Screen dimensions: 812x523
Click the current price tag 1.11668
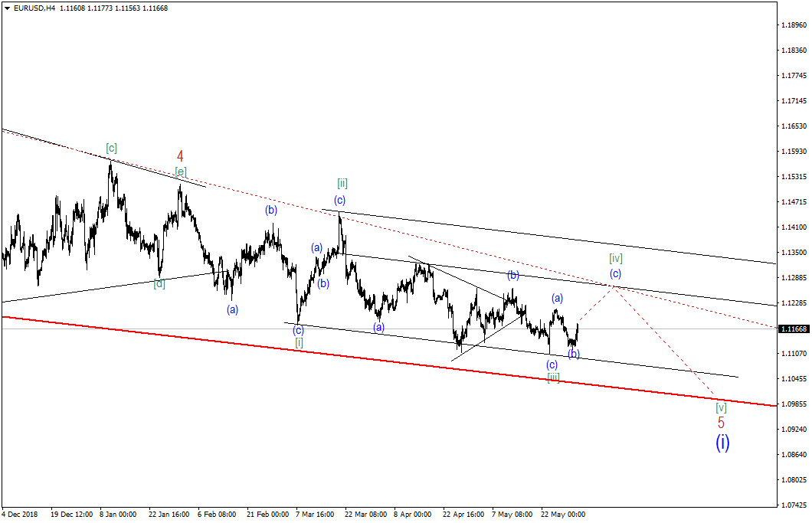tap(794, 329)
